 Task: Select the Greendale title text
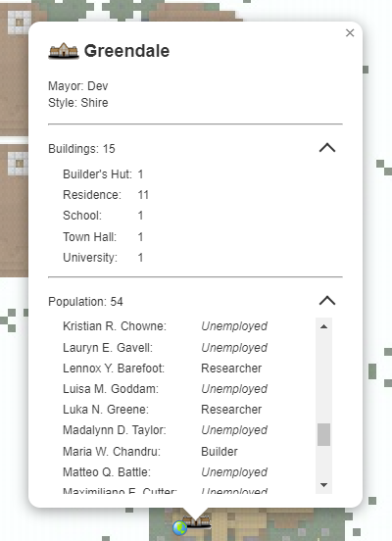(126, 51)
